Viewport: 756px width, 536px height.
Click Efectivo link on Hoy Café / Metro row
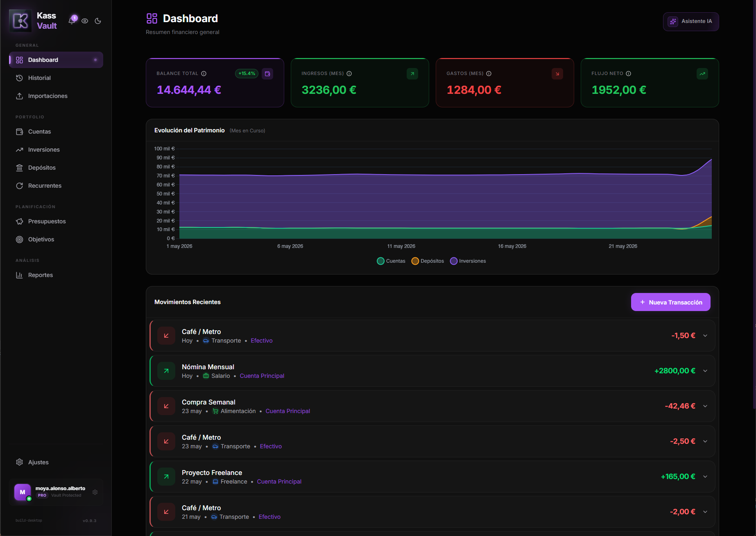[262, 341]
